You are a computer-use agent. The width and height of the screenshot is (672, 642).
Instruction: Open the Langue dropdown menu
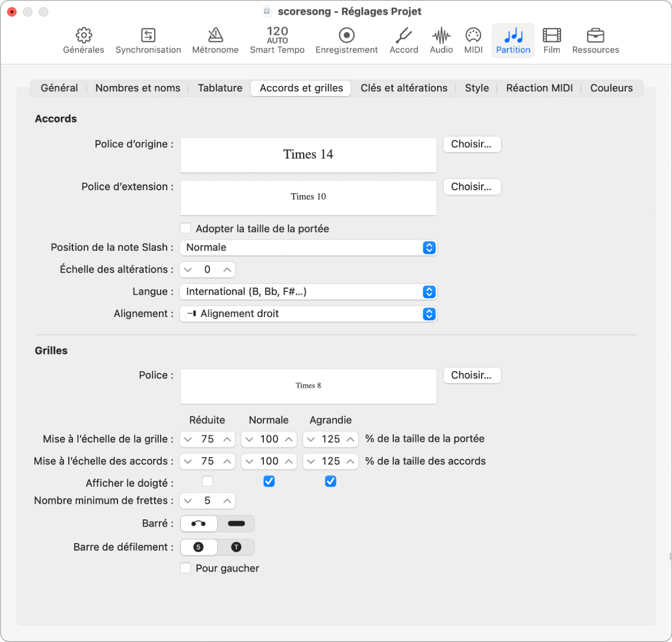tap(308, 292)
